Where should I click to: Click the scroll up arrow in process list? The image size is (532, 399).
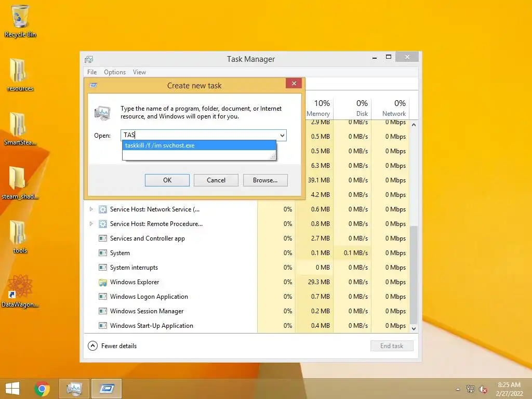click(414, 125)
